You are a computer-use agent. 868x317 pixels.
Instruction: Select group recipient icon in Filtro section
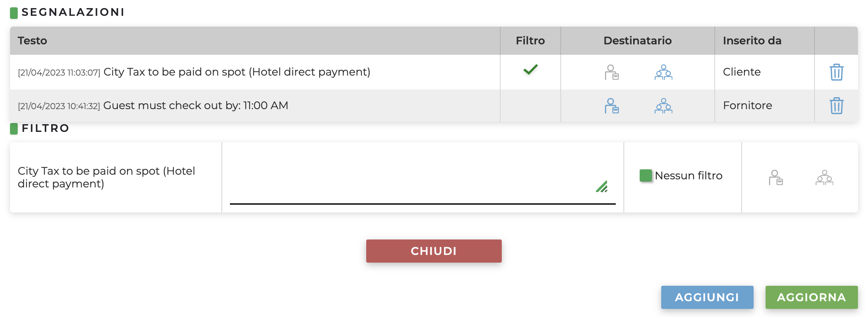pyautogui.click(x=824, y=177)
